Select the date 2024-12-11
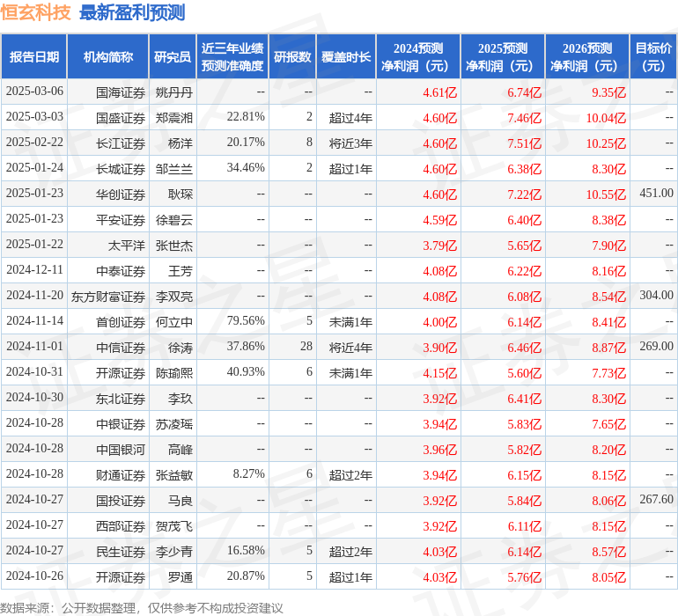 coord(34,270)
